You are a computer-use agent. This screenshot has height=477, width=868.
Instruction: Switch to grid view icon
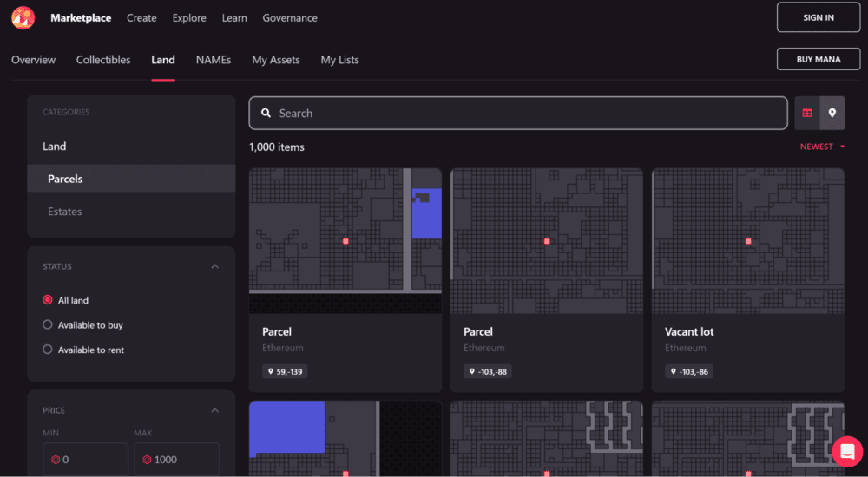pos(807,113)
